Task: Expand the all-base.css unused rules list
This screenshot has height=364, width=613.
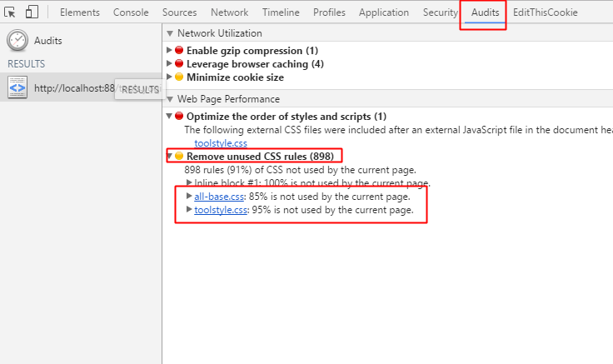Action: point(189,197)
